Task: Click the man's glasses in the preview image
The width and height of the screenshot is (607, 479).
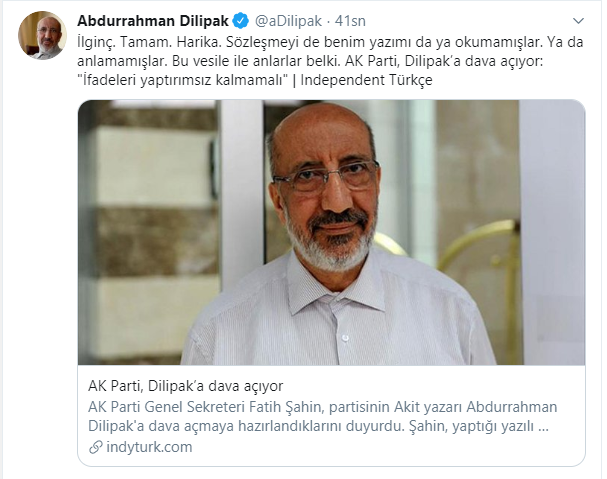Action: [x=326, y=177]
